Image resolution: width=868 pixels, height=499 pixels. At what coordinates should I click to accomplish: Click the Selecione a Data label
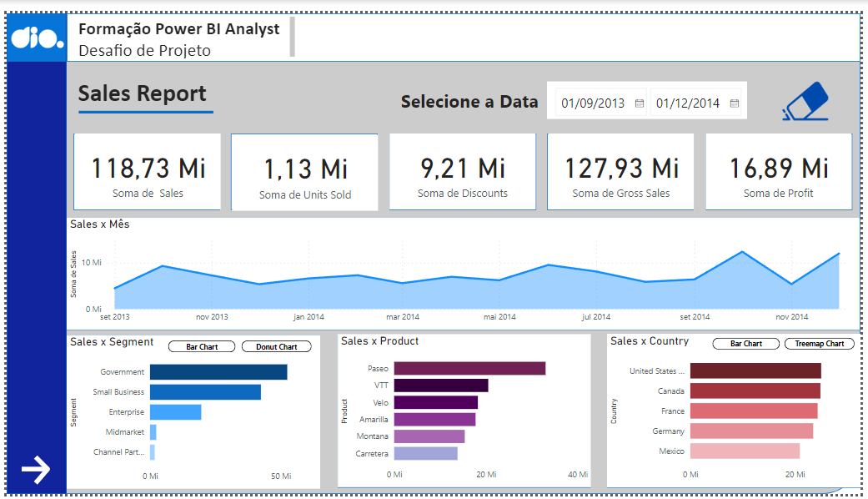pos(469,102)
